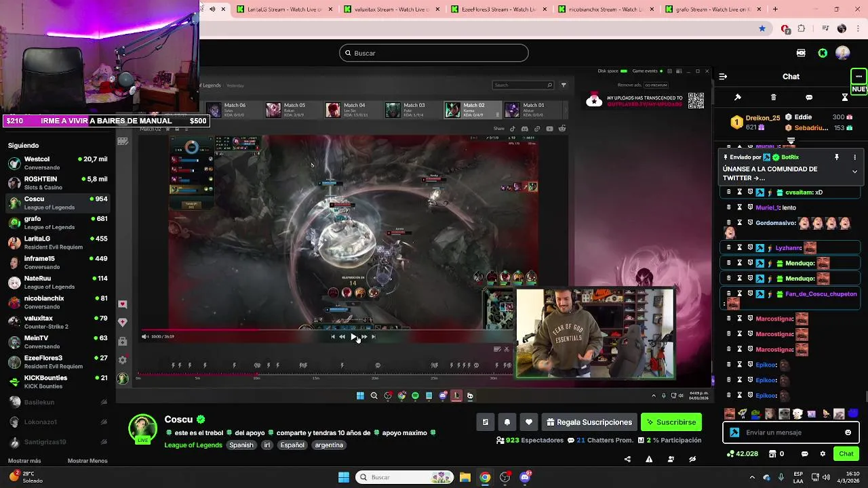Click the share icon below the stream

[627, 459]
